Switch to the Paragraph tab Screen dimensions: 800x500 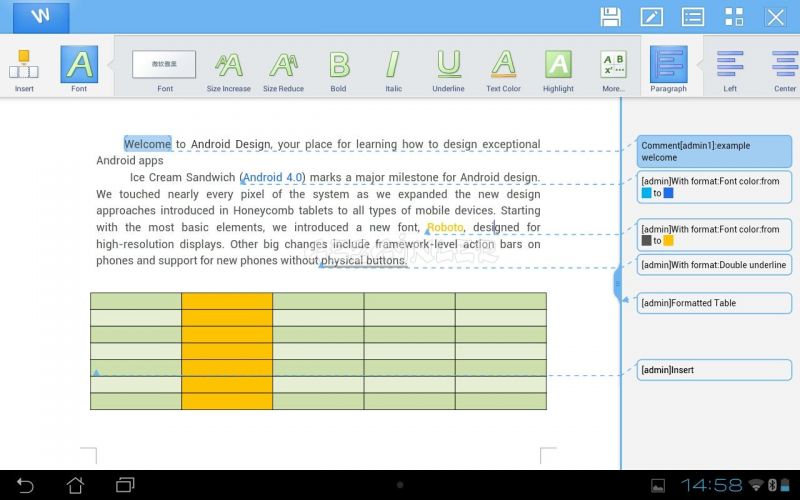click(x=668, y=70)
